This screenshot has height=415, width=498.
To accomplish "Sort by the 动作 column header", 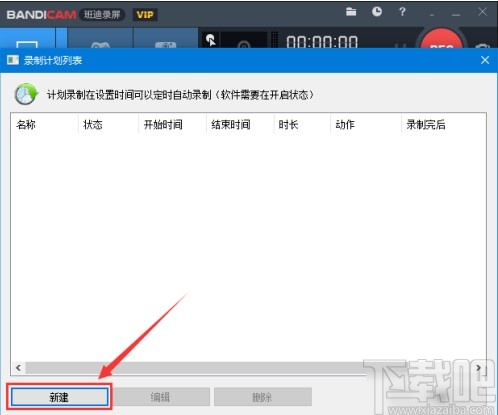I will pyautogui.click(x=366, y=125).
